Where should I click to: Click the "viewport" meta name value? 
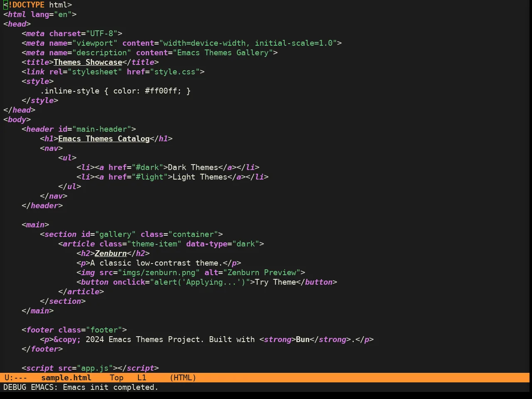[95, 43]
